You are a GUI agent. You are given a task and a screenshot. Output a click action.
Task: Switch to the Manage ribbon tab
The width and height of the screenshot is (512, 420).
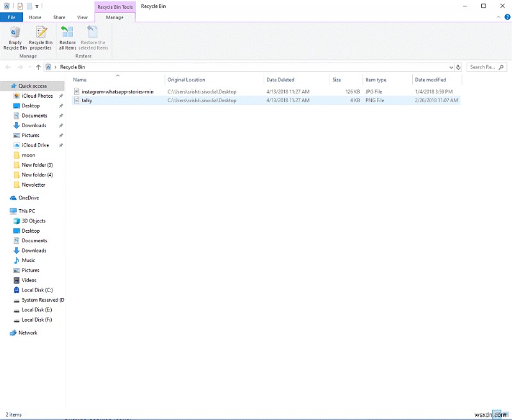tap(115, 17)
